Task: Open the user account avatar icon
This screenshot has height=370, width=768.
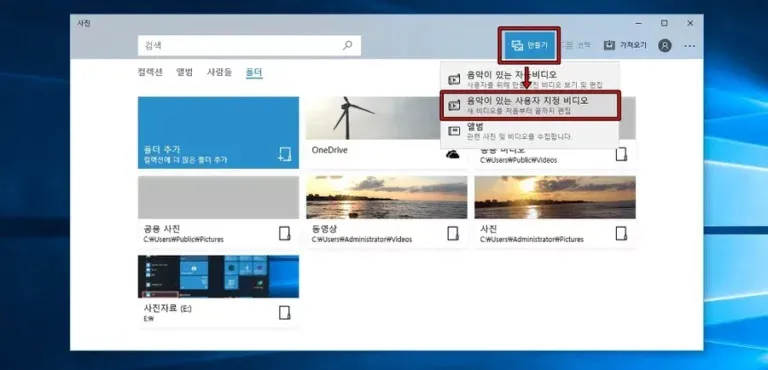Action: [665, 46]
